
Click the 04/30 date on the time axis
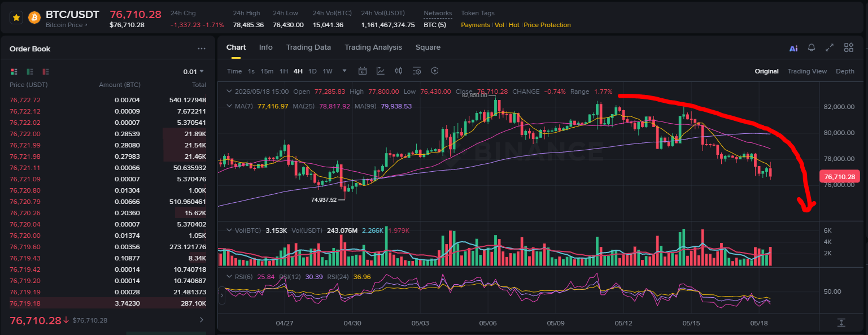[x=352, y=324]
